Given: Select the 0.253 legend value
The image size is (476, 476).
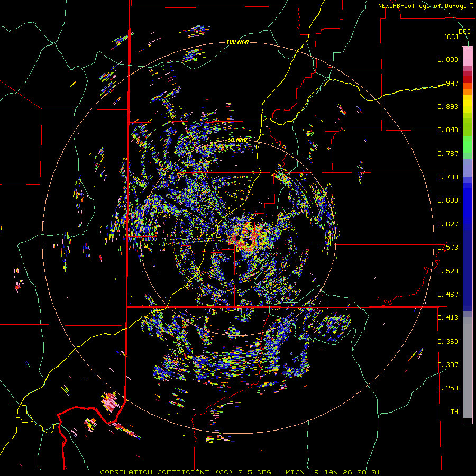Looking at the screenshot, I should [x=448, y=388].
